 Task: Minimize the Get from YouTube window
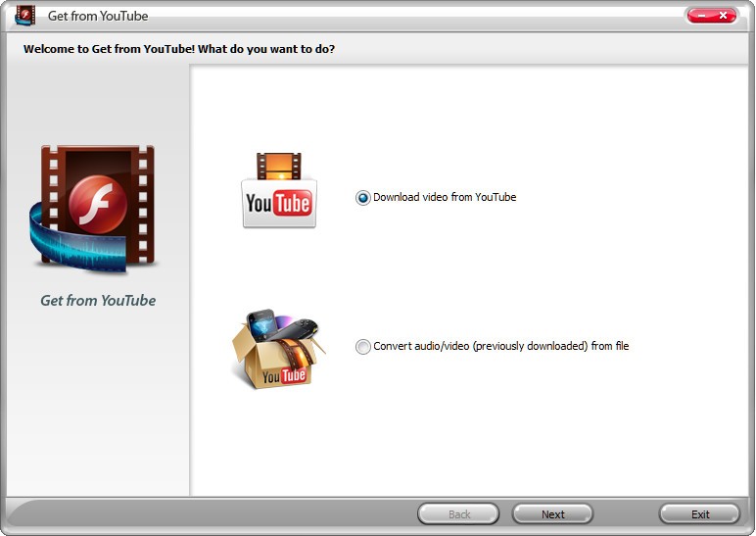click(701, 16)
